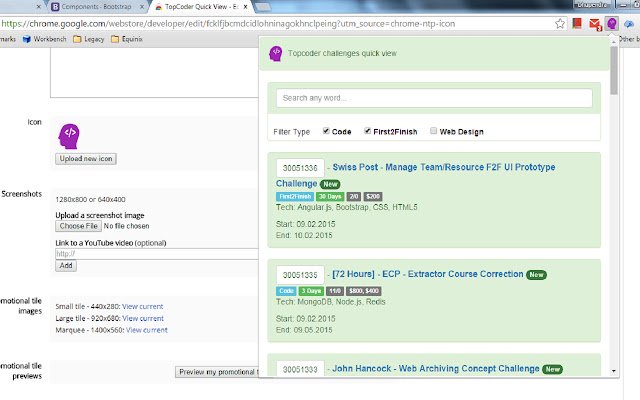
Task: Click the $800, $400 prize badge
Action: pyautogui.click(x=364, y=291)
